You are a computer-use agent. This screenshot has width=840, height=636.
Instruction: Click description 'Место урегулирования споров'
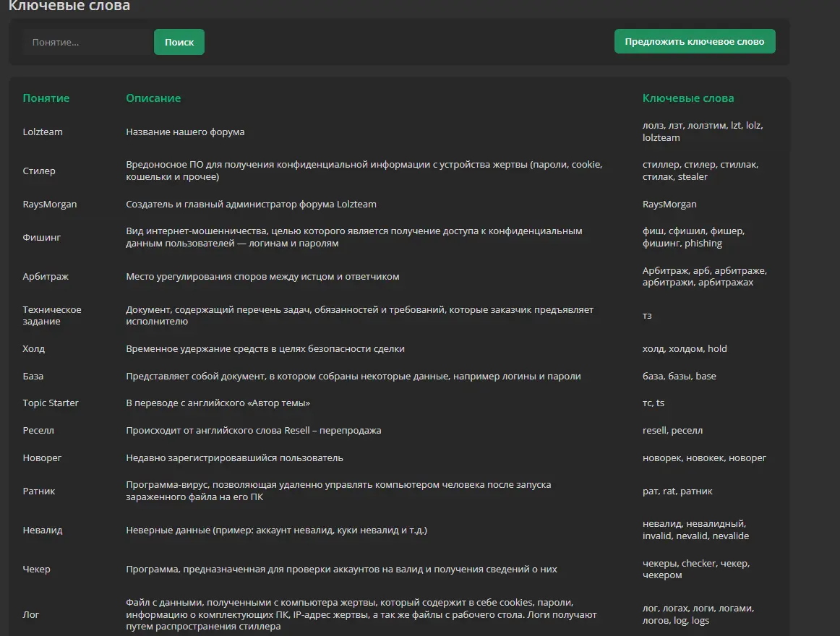pyautogui.click(x=262, y=277)
